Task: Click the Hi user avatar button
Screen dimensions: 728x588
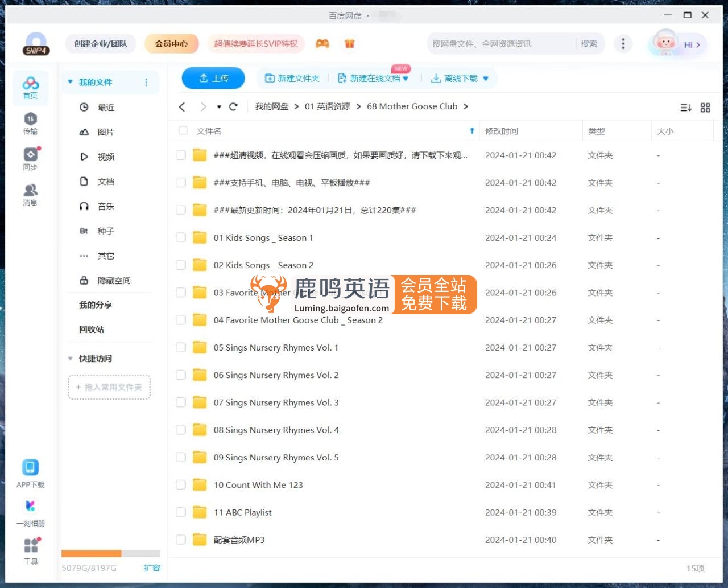Action: click(677, 44)
